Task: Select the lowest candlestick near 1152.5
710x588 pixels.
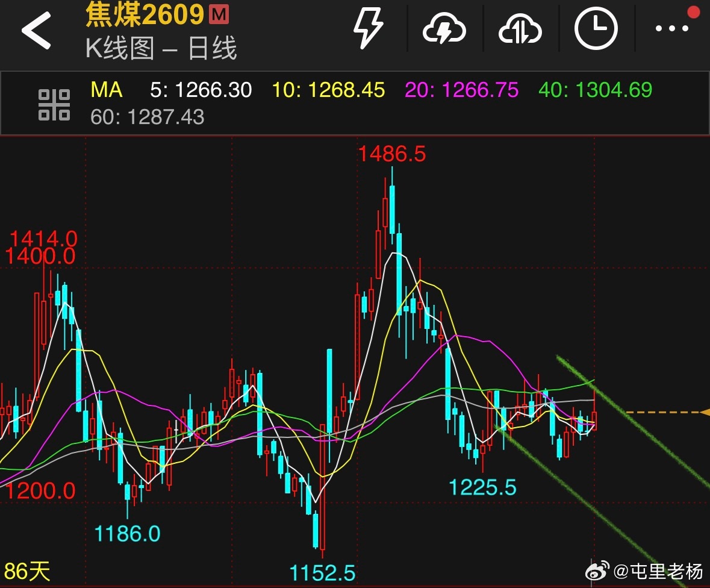Action: coord(322,491)
